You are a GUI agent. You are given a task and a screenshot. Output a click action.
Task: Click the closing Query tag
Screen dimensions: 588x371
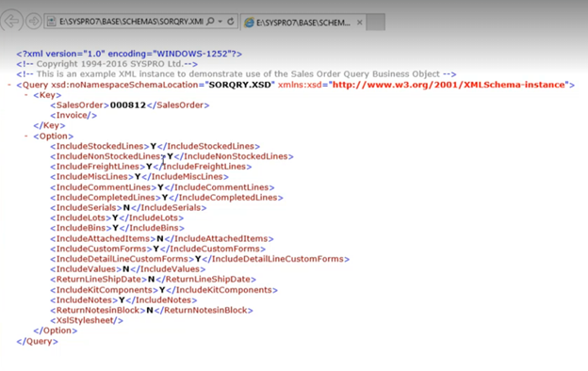click(37, 341)
